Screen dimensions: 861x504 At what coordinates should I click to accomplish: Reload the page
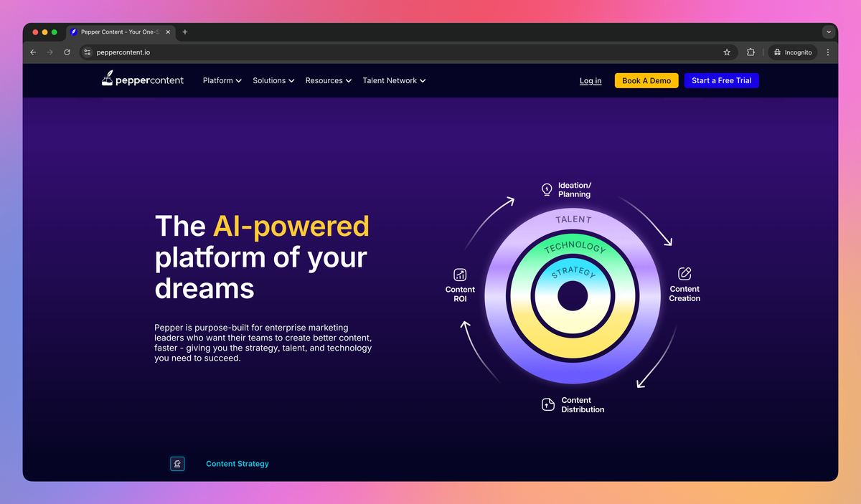pyautogui.click(x=67, y=52)
